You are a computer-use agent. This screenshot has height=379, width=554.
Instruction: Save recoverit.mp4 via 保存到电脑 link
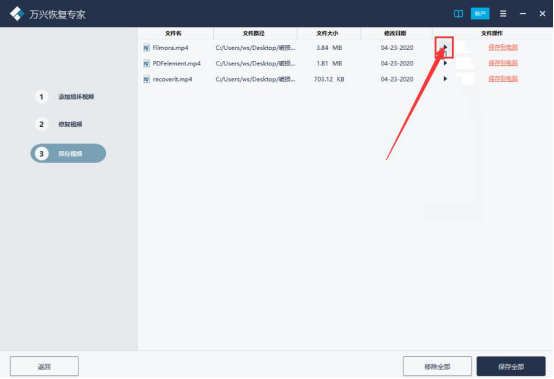click(503, 79)
